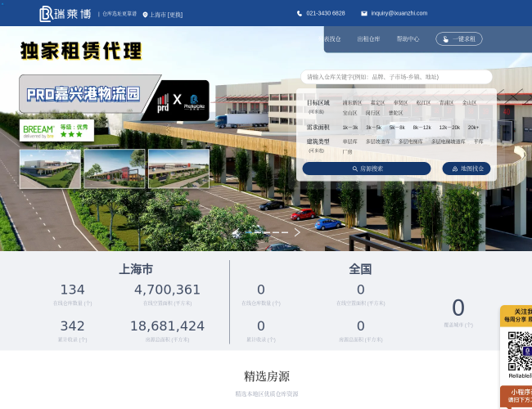The image size is (532, 409).
Task: Click the 342 cumulative listings figure
Action: [72, 326]
